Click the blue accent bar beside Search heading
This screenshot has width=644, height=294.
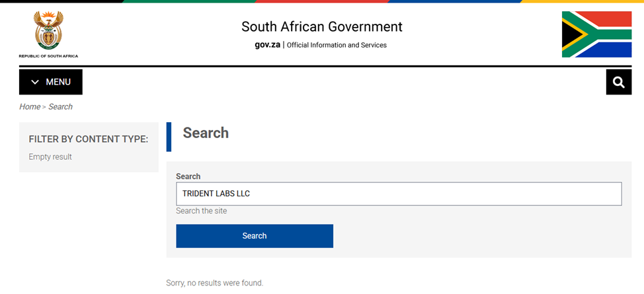169,136
